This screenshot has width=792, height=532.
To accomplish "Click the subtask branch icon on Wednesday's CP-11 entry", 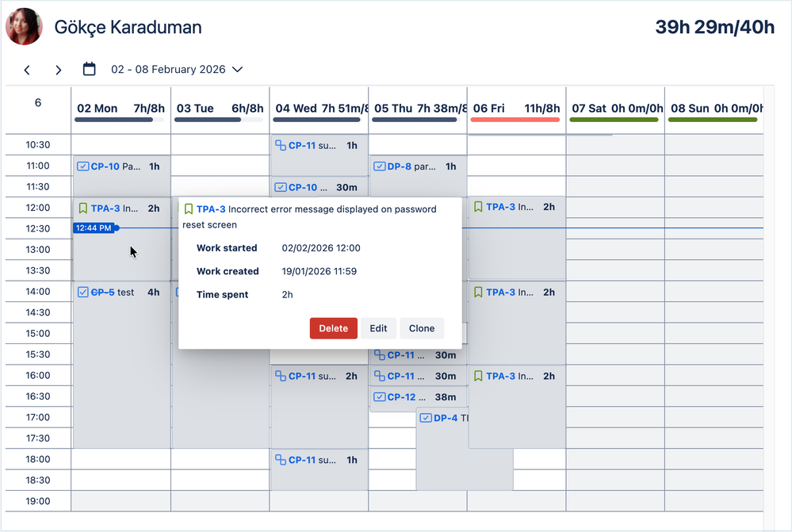I will 281,145.
